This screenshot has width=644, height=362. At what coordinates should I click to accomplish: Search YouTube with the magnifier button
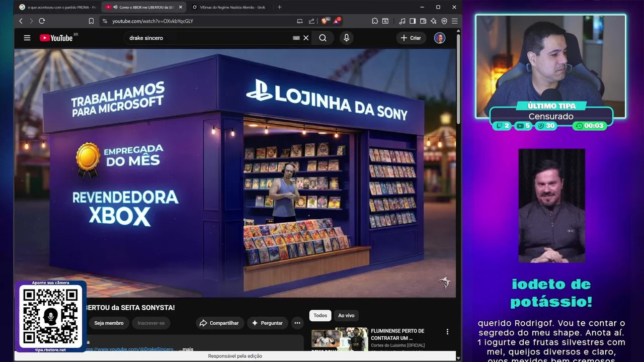coord(323,38)
